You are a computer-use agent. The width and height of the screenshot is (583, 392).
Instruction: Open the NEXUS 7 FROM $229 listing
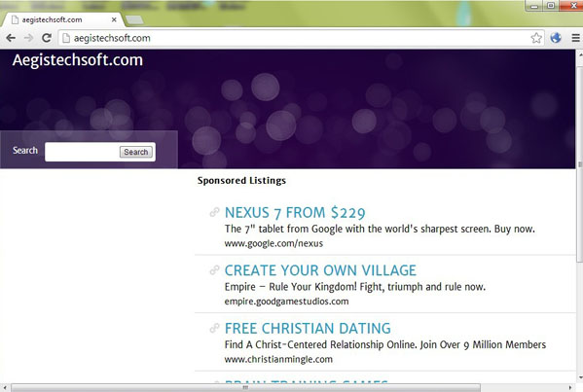pyautogui.click(x=295, y=212)
